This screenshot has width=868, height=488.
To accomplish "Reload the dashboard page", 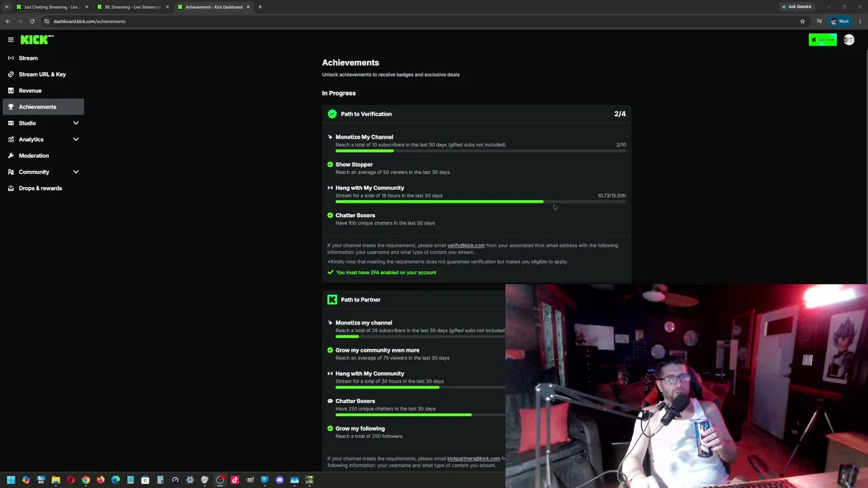I will 32,21.
